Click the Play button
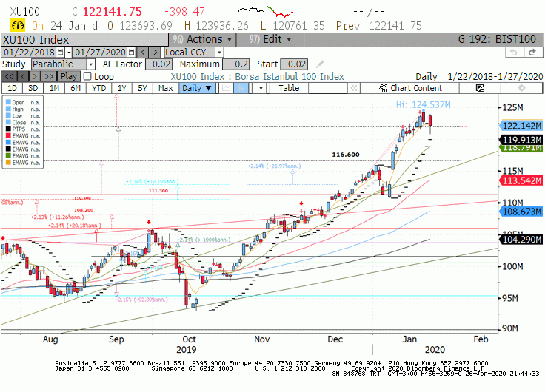545x392 pixels. pyautogui.click(x=69, y=76)
